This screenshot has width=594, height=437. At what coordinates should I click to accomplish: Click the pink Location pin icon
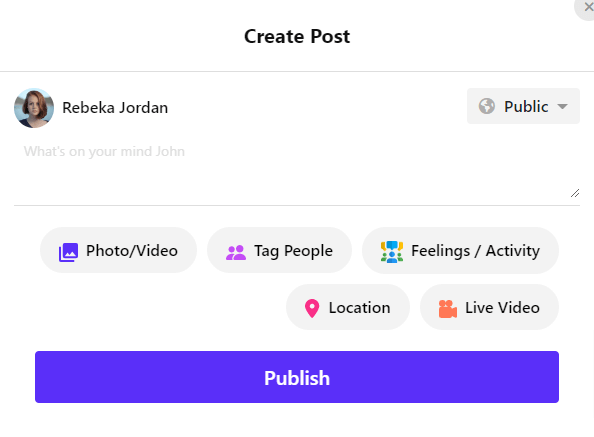[312, 309]
